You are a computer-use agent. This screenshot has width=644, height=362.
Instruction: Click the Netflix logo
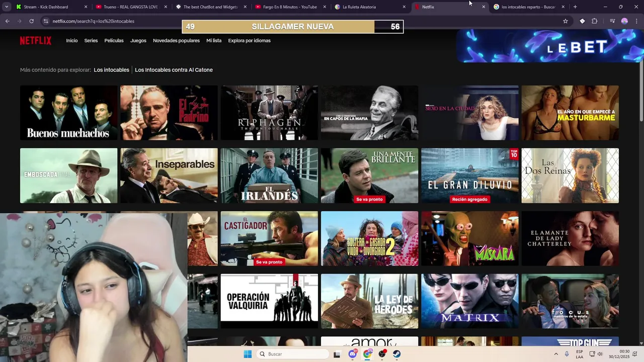coord(36,41)
